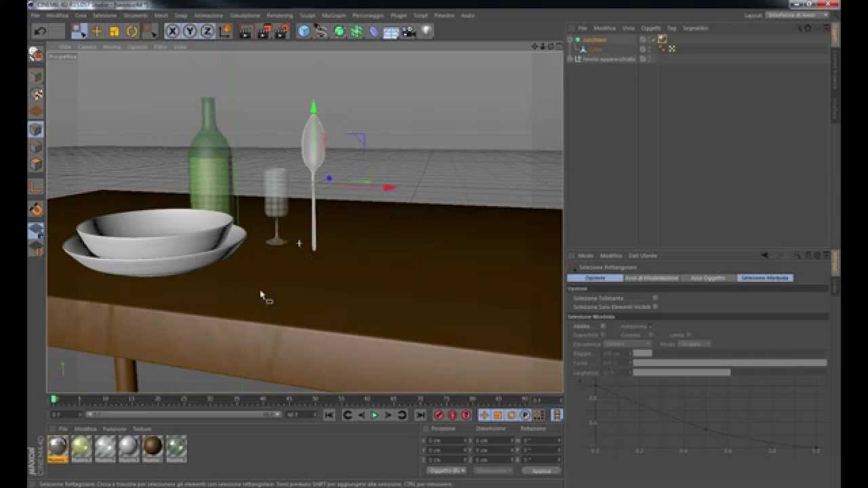Select Model mode in the left palette
868x488 pixels.
[36, 77]
